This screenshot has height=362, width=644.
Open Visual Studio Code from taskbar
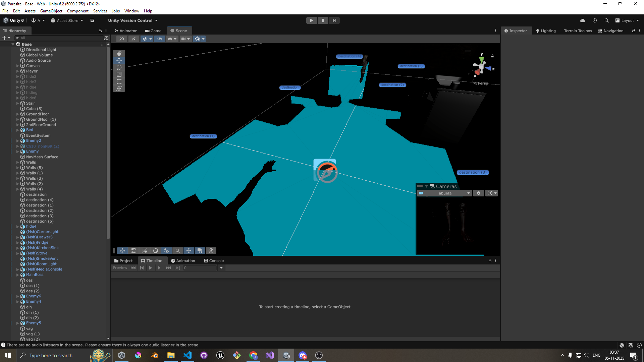click(x=187, y=355)
